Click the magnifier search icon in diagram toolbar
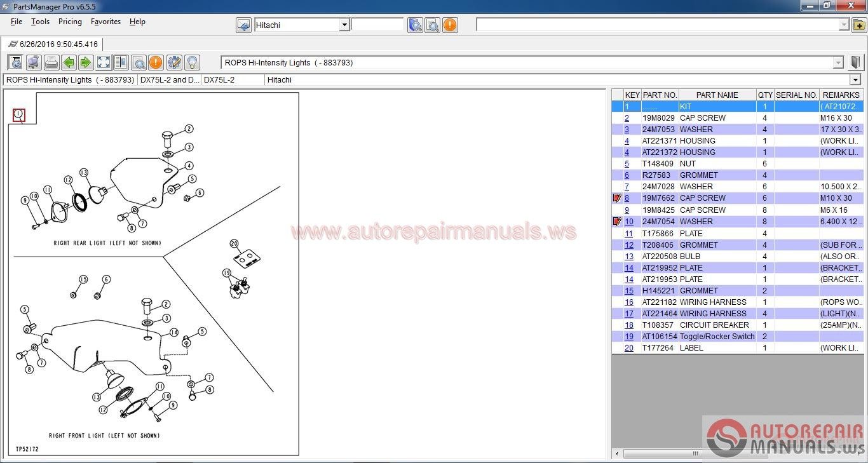This screenshot has width=868, height=463. [x=138, y=62]
